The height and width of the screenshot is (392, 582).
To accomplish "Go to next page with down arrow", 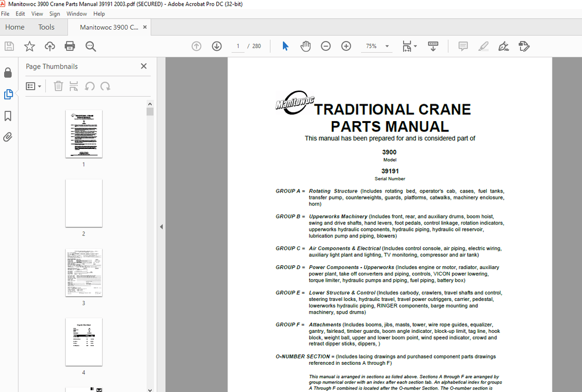I will pos(216,46).
